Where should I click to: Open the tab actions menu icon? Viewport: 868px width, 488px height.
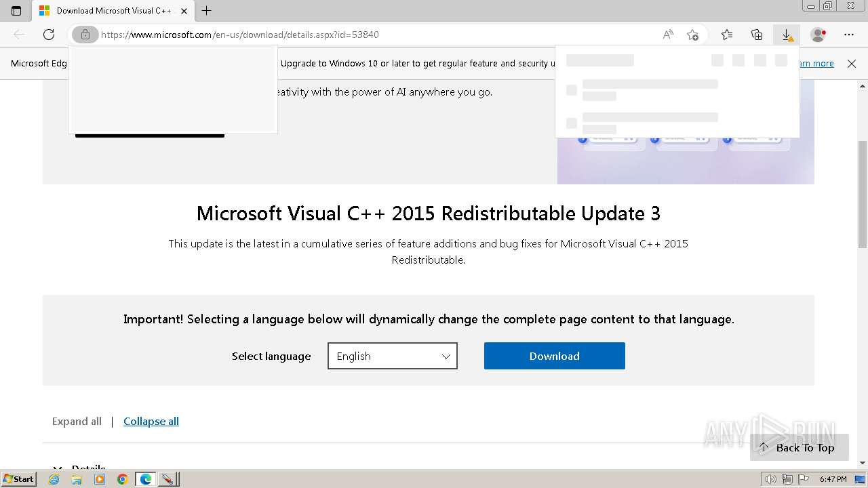[x=16, y=11]
